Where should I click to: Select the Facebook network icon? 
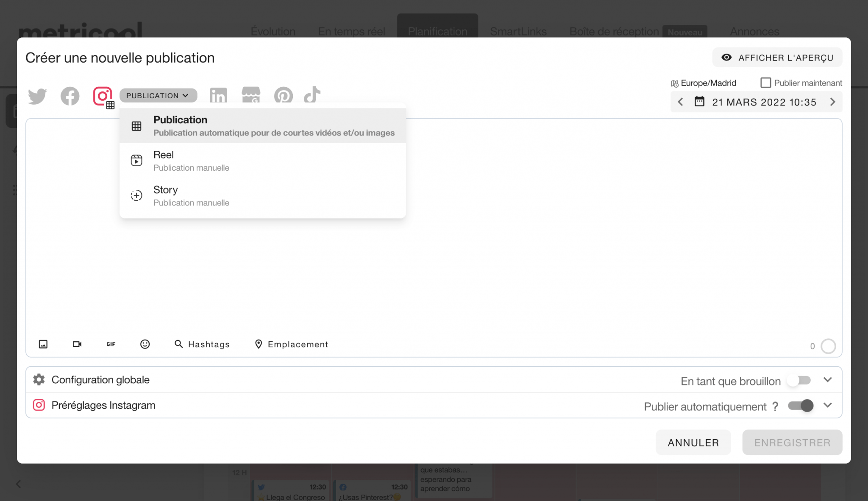point(70,96)
